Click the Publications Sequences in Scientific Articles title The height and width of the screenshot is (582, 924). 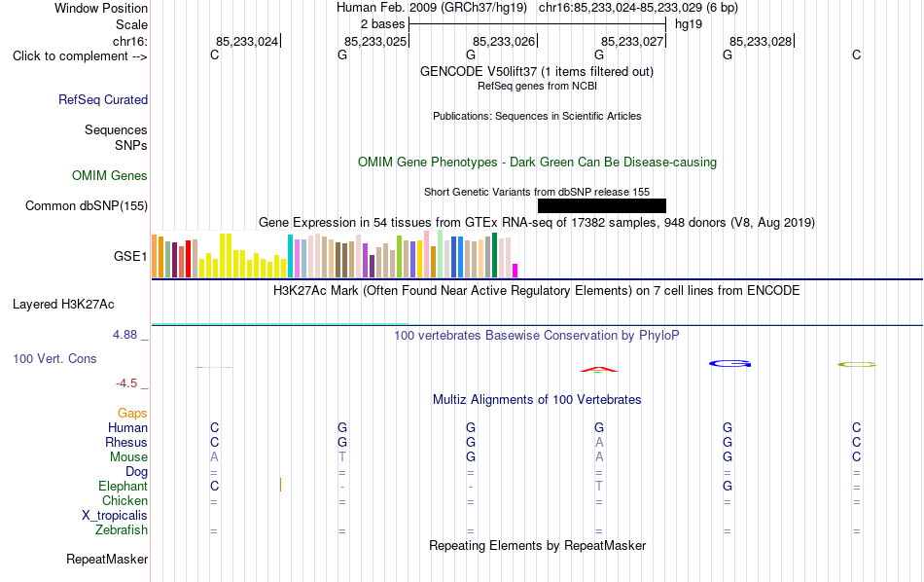coord(537,116)
